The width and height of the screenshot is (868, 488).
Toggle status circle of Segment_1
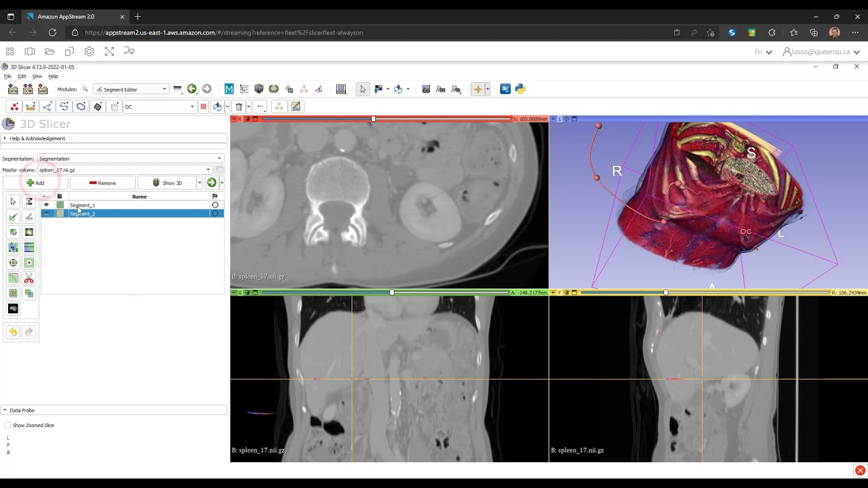[x=215, y=205]
